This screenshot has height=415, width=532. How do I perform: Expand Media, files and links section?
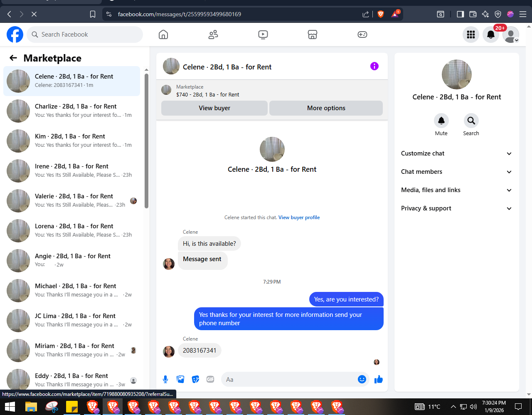(x=456, y=190)
